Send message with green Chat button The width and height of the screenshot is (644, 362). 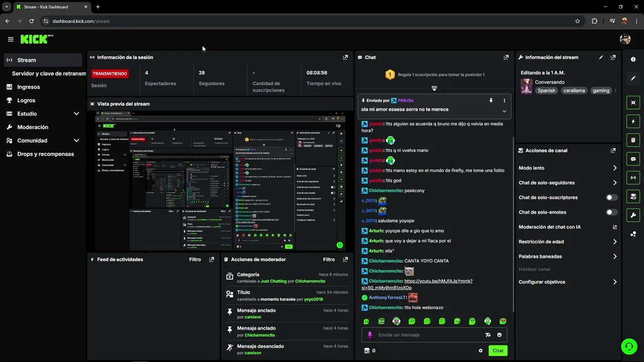[x=498, y=351]
